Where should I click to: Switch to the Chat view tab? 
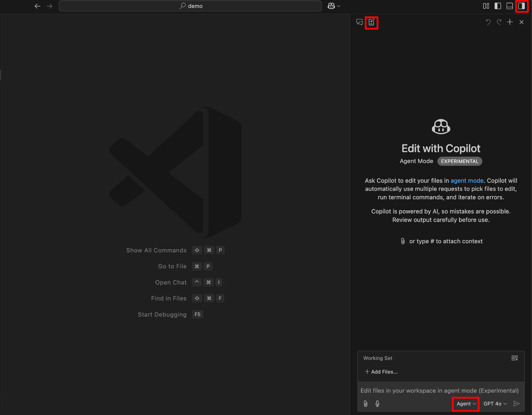pyautogui.click(x=359, y=22)
